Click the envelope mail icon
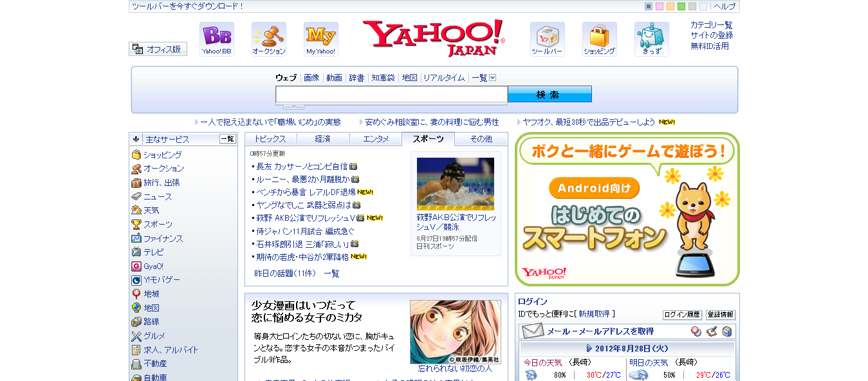Viewport: 868px width, 381px height. coord(533,331)
